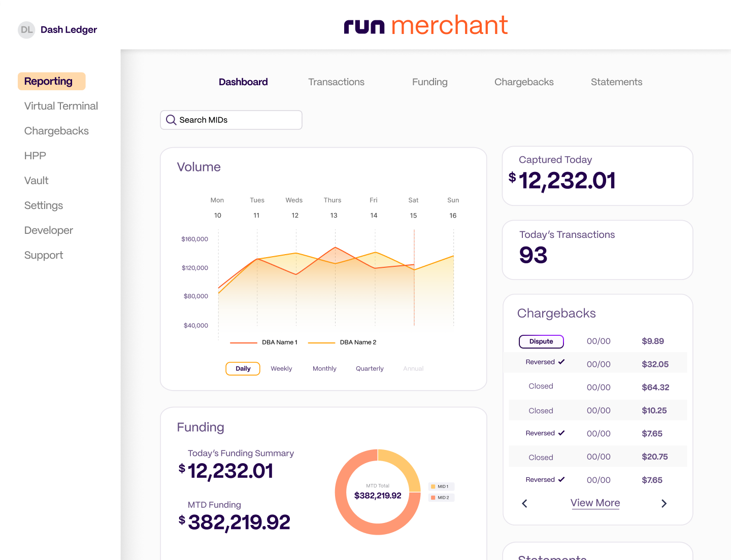Click the DBA Name 1 legend line

(245, 342)
